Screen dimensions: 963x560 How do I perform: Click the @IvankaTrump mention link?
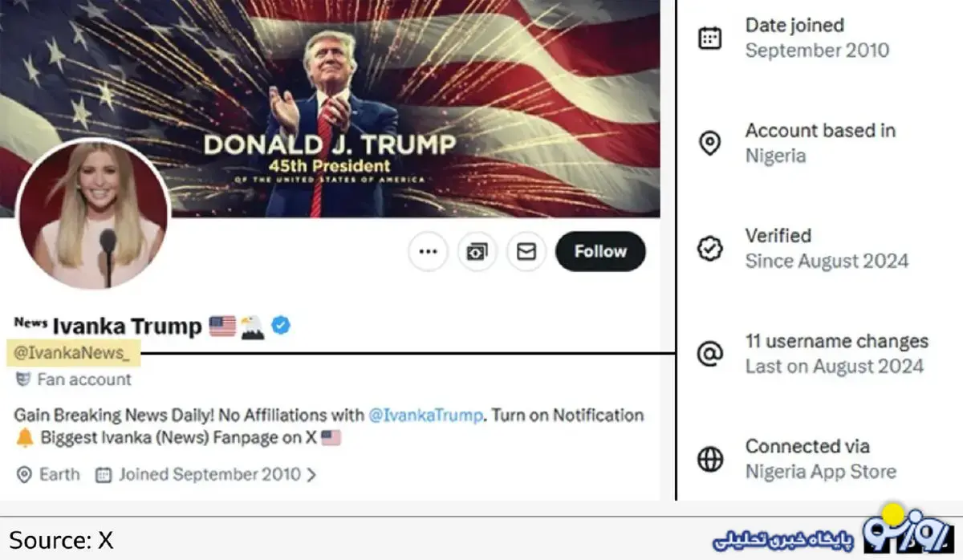tap(426, 416)
